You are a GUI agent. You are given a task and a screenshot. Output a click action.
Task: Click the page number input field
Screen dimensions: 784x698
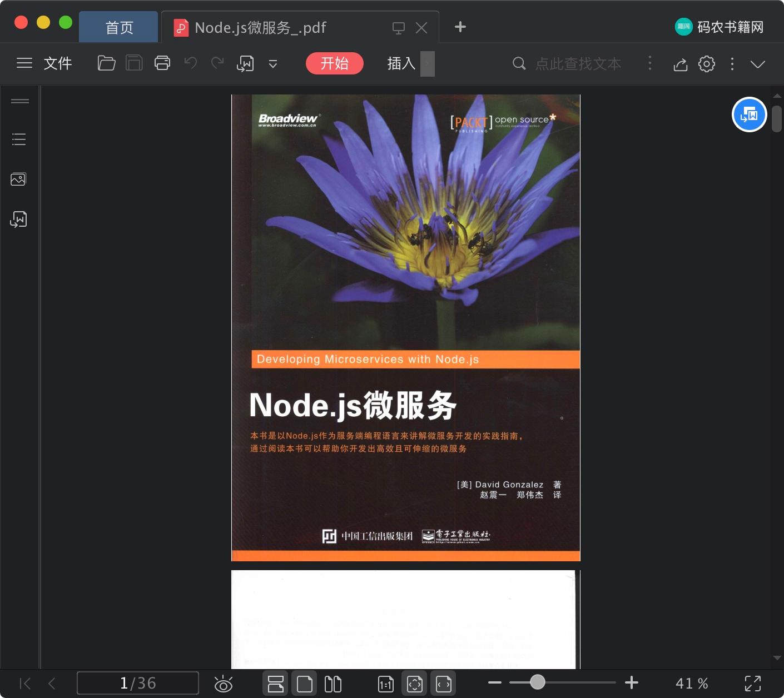(x=138, y=683)
